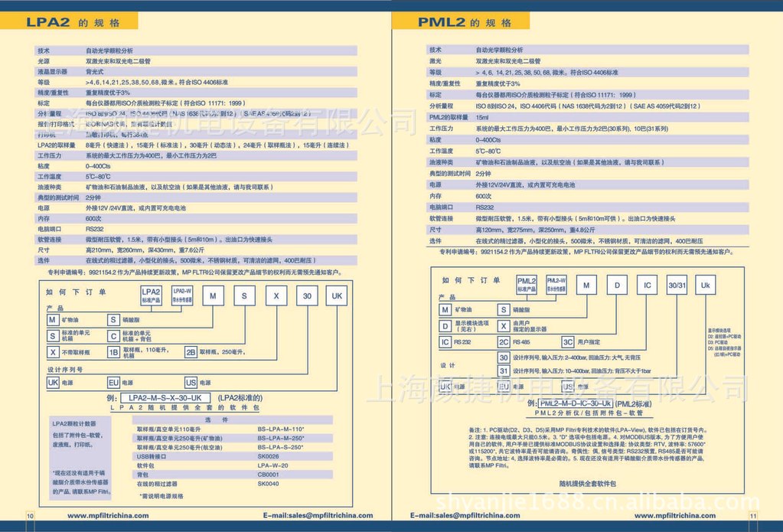Select the D 显示模块选项 legend entry
Viewport: 783px width, 532px height.
(x=465, y=326)
